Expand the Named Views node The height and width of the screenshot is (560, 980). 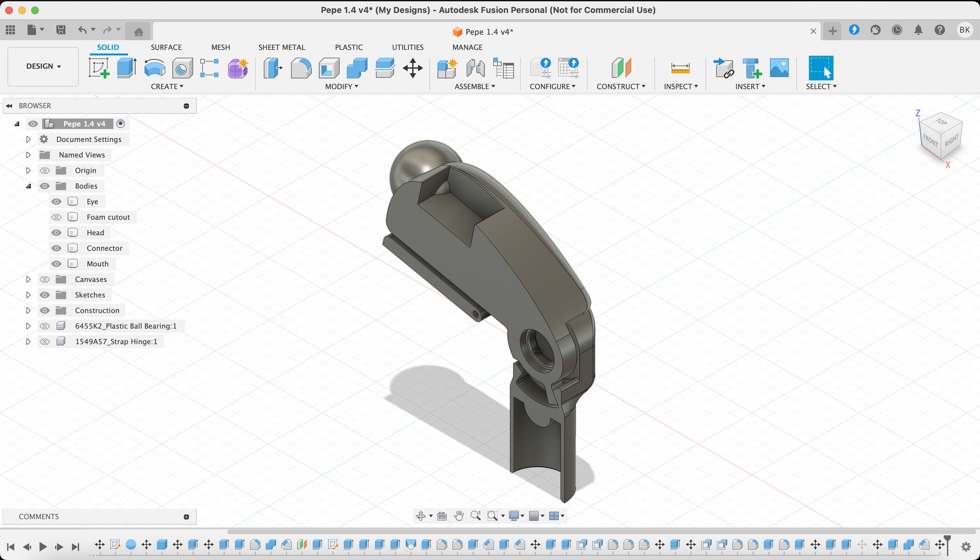pos(28,155)
